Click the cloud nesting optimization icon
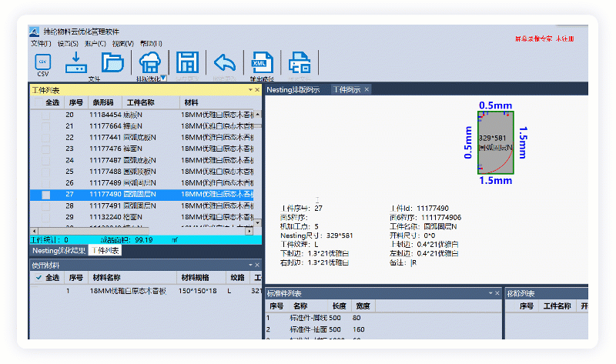The image size is (616, 364). (x=150, y=62)
